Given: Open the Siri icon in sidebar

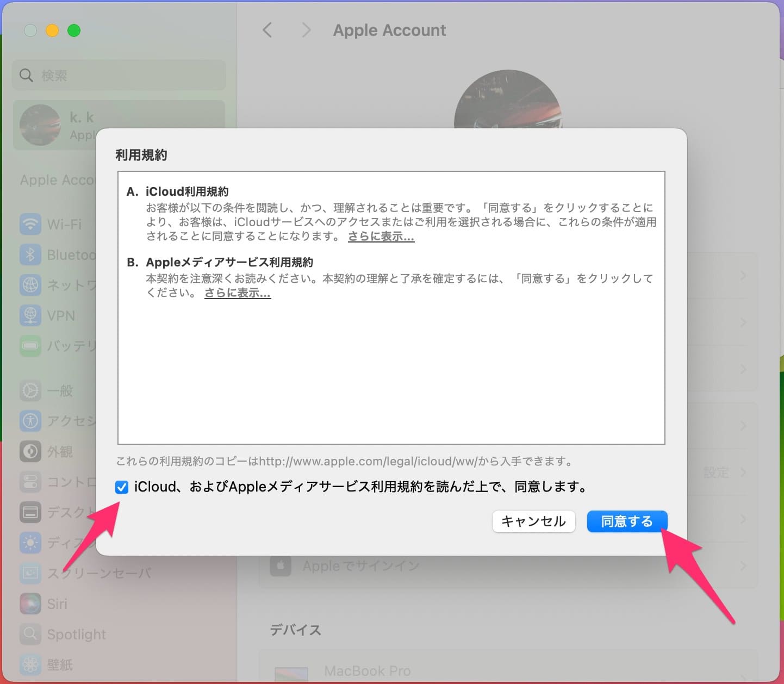Looking at the screenshot, I should coord(30,604).
